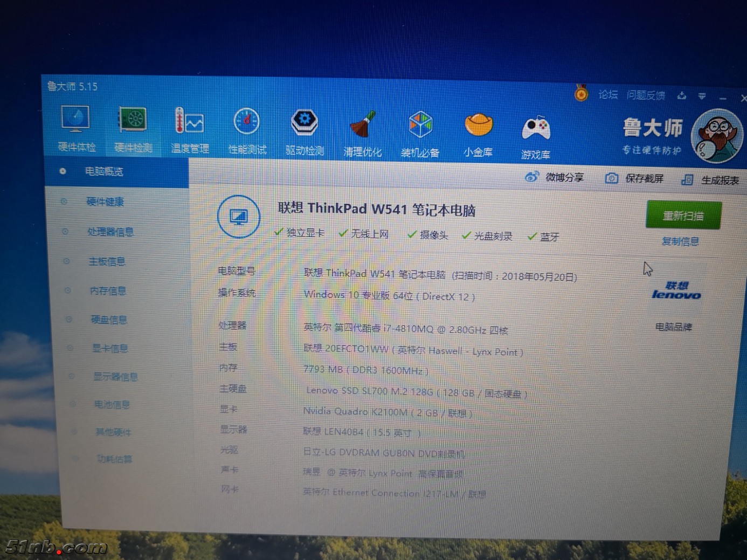Click Nvidia Quadro K2100M value

(388, 412)
